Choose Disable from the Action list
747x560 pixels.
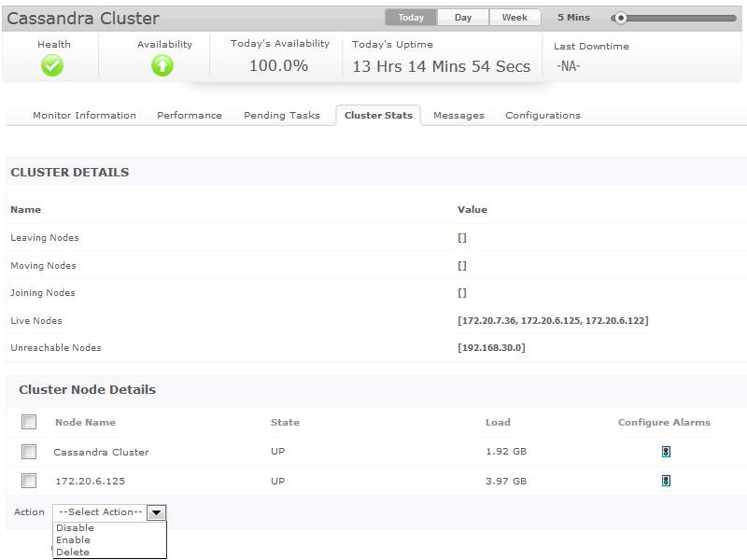pyautogui.click(x=76, y=527)
